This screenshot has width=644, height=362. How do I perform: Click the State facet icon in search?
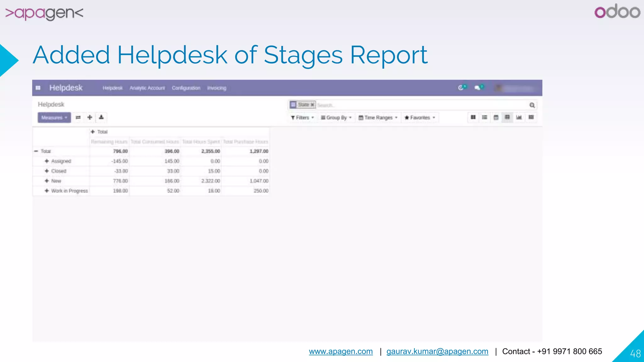293,105
